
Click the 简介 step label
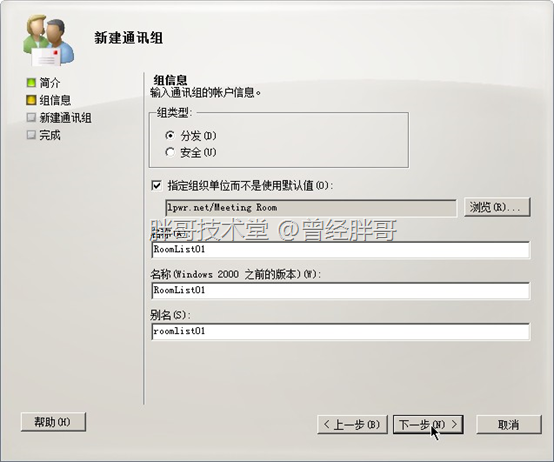pos(50,83)
